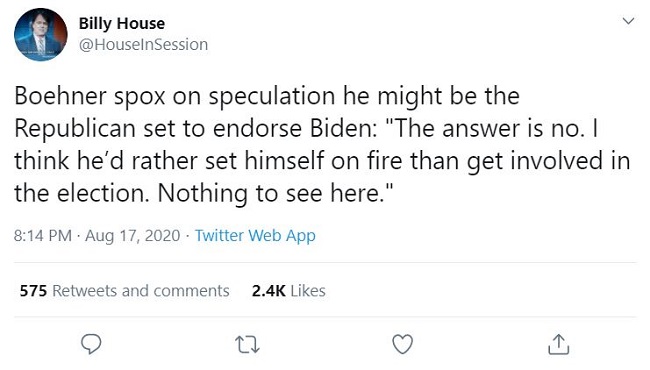Open the @HouseInSession handle
Screen dimensions: 650x370
(x=143, y=45)
